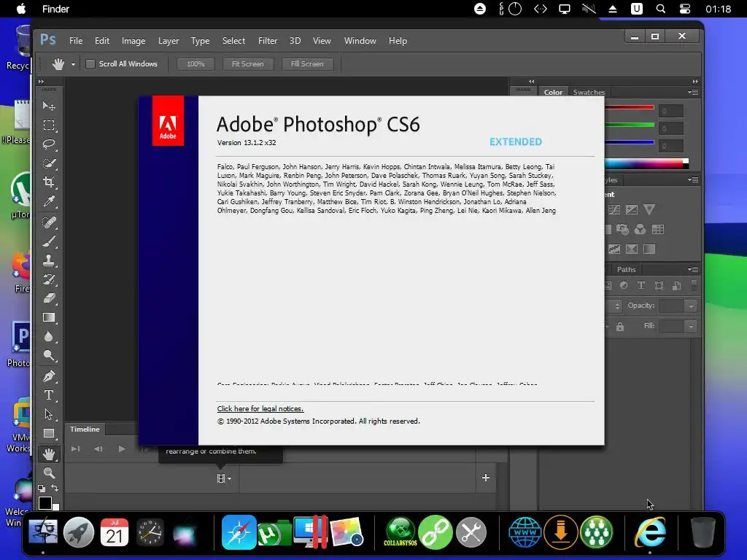This screenshot has height=560, width=747.
Task: Click the layer Opacity value field
Action: coord(672,306)
